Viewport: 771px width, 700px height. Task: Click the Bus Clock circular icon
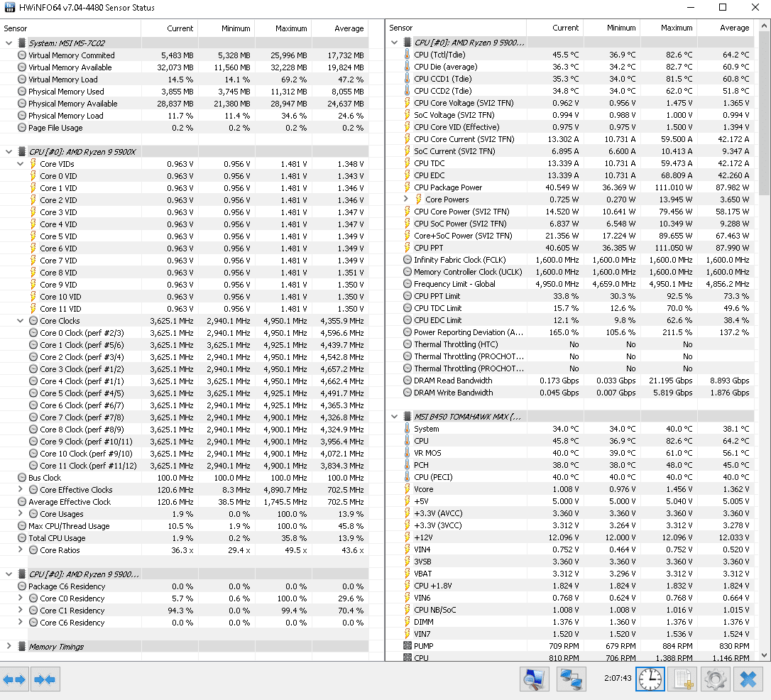(21, 478)
